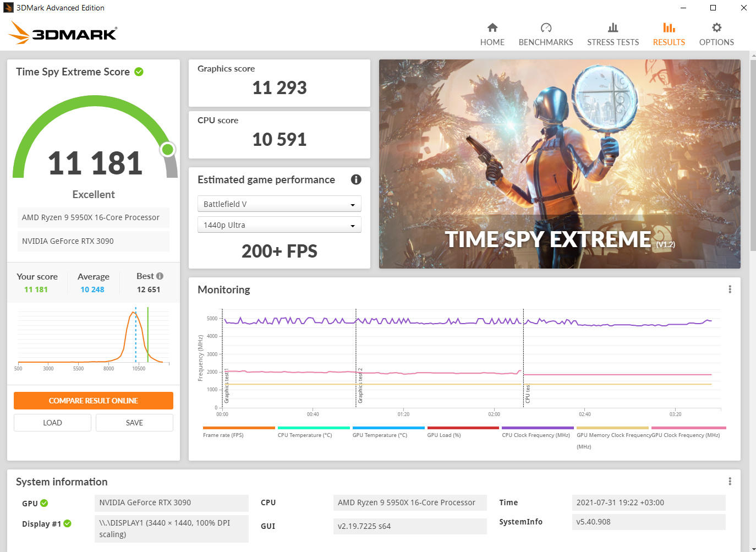Open the Battlefield V game dropdown
Image resolution: width=756 pixels, height=552 pixels.
coord(280,204)
